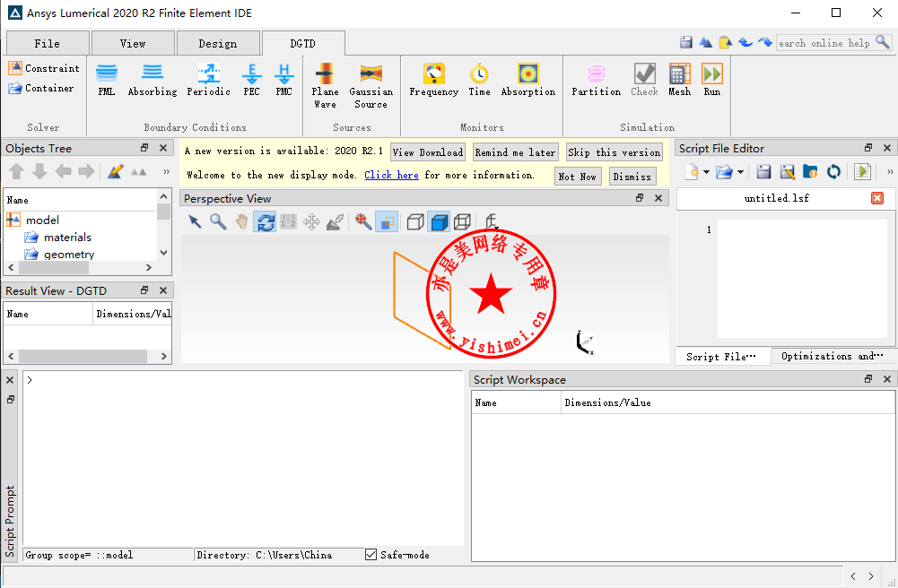
Task: Click the Remind me later button
Action: (x=515, y=152)
